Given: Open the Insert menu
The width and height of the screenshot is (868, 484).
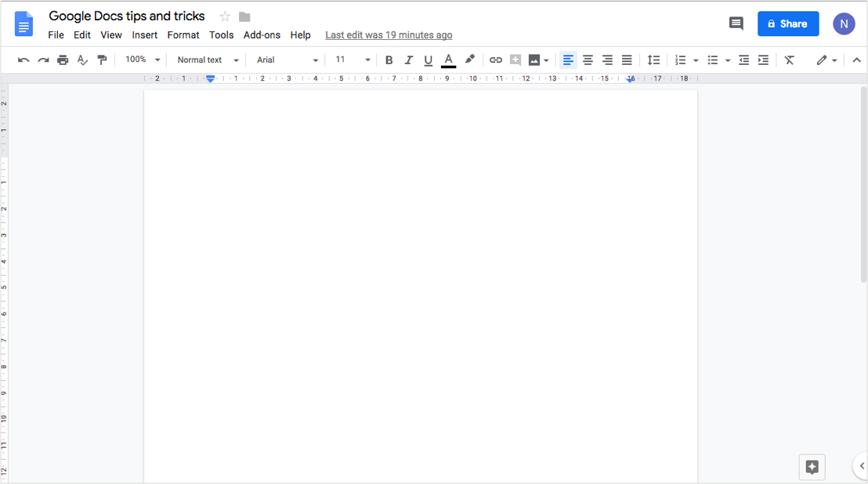Looking at the screenshot, I should coord(145,35).
